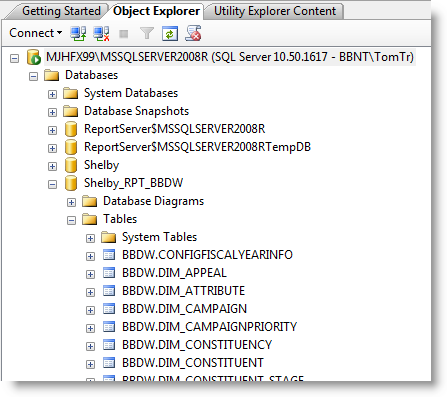Select the BBDW.CONFIGFISCALYEARINFO table
This screenshot has height=397, width=447.
(207, 255)
